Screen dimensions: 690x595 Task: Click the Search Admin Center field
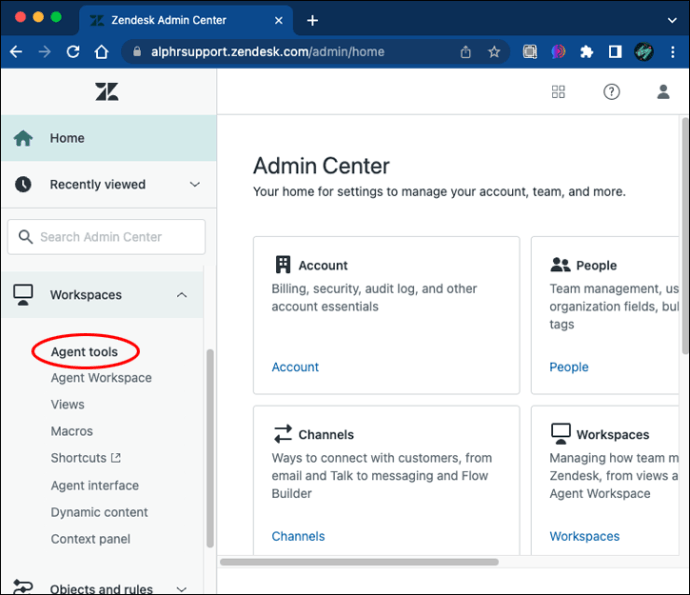pyautogui.click(x=106, y=237)
